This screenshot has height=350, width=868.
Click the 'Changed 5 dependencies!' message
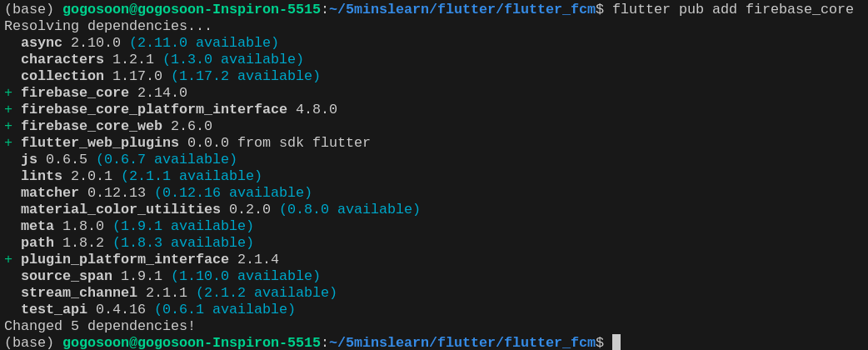pyautogui.click(x=100, y=326)
